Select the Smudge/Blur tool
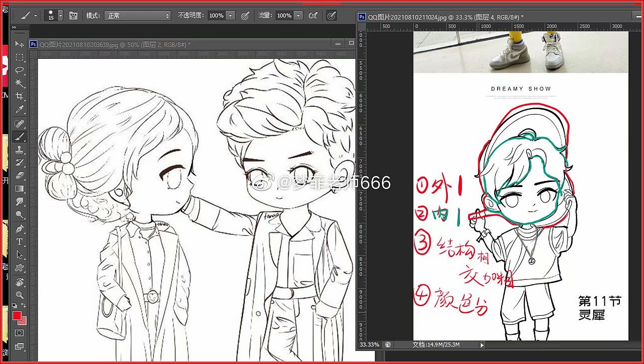Viewport: 644px width, 364px height. point(20,202)
